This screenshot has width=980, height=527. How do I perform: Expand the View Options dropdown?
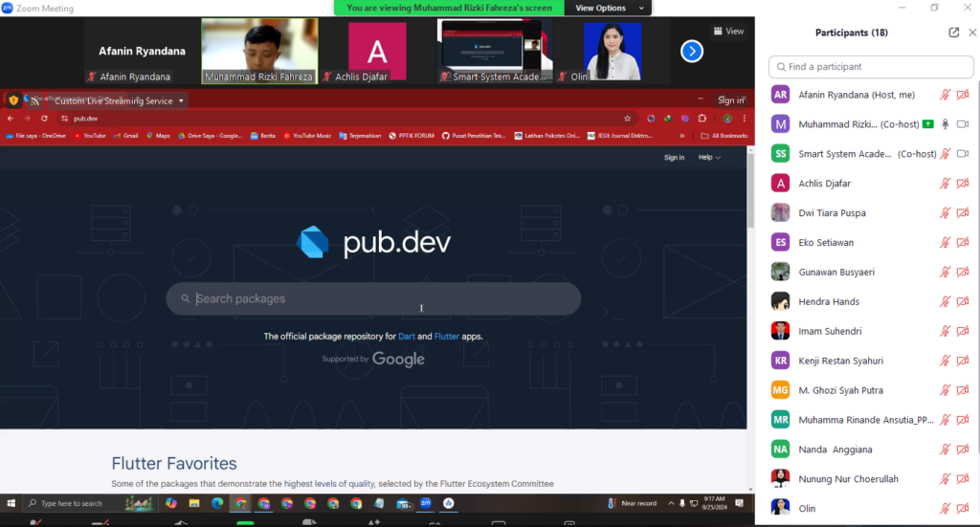610,8
